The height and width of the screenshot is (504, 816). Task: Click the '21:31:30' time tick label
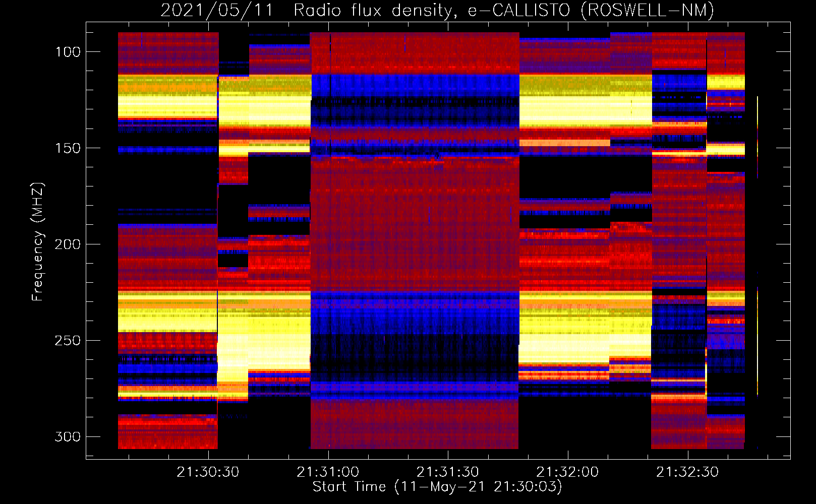pyautogui.click(x=448, y=472)
